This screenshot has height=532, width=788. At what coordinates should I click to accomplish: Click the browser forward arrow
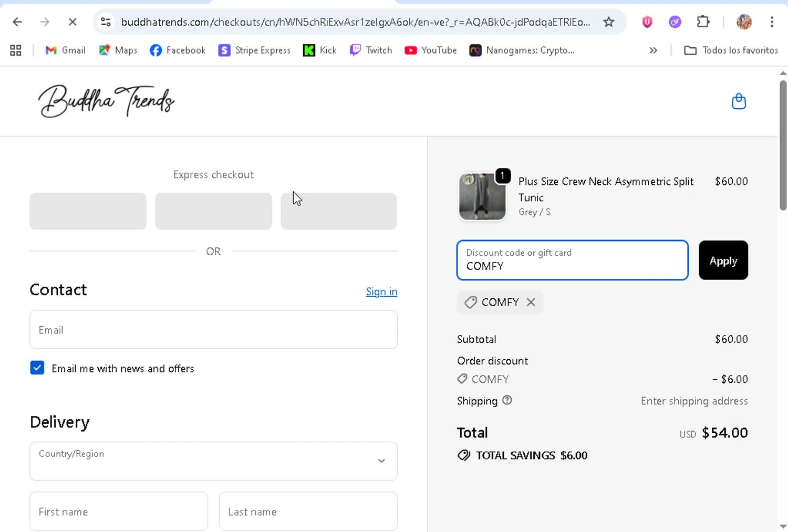tap(45, 22)
